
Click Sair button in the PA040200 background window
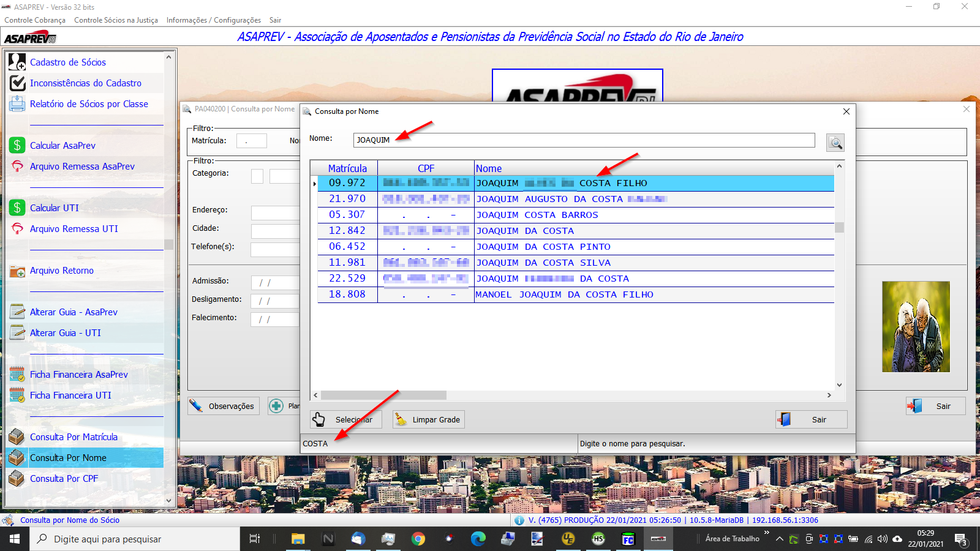tap(936, 406)
